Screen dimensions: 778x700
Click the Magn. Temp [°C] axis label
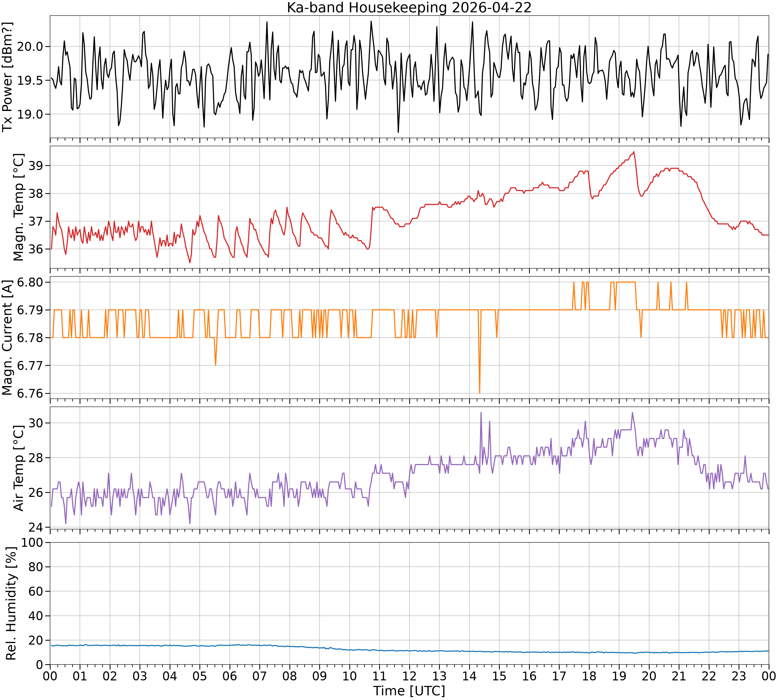coord(18,207)
